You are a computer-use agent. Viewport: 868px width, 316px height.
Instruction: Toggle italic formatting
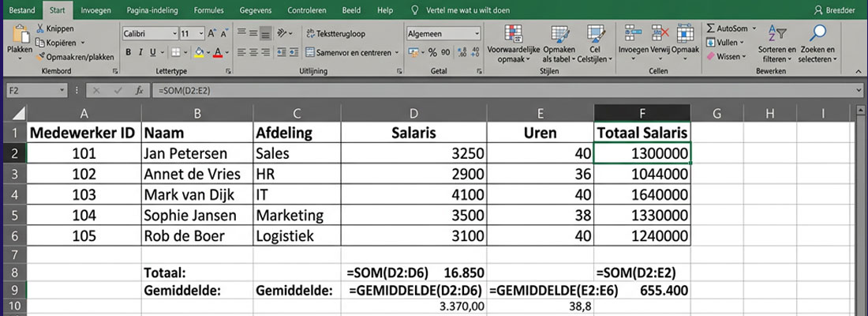coord(141,53)
